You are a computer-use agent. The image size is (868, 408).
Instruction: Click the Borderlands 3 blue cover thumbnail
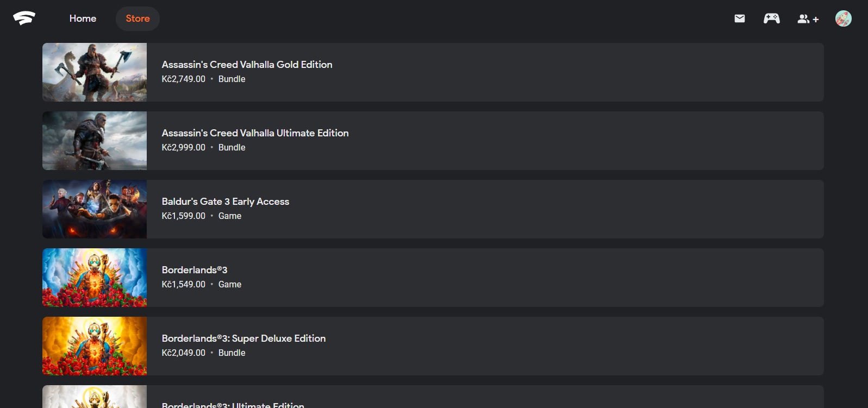coord(95,278)
